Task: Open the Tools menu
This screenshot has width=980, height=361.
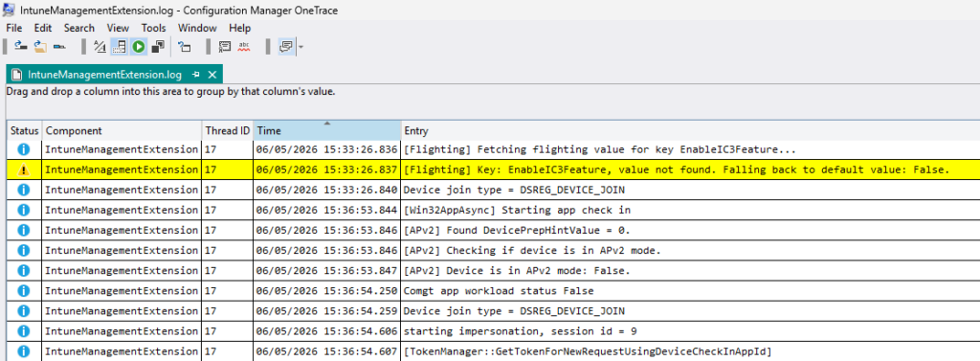Action: [154, 28]
